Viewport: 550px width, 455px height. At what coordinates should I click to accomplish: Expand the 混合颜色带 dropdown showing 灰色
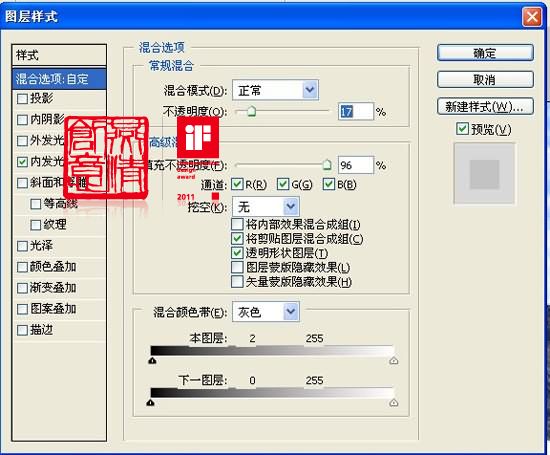[266, 312]
